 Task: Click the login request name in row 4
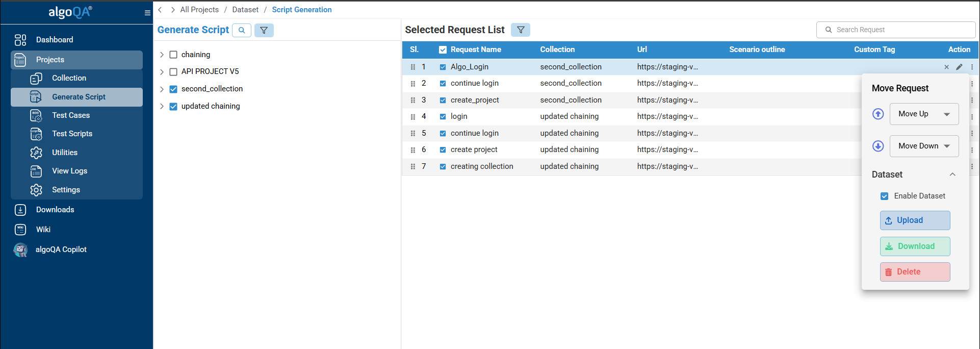pyautogui.click(x=459, y=116)
